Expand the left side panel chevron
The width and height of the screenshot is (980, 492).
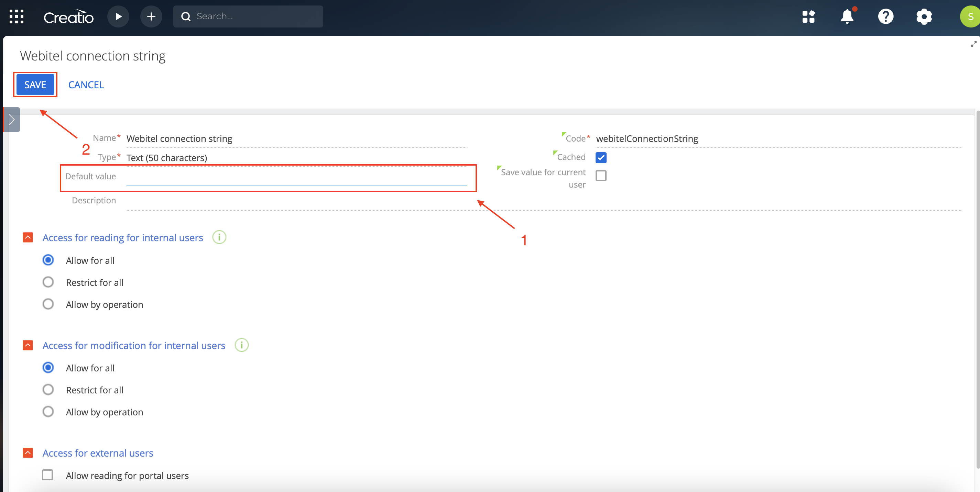(x=11, y=119)
